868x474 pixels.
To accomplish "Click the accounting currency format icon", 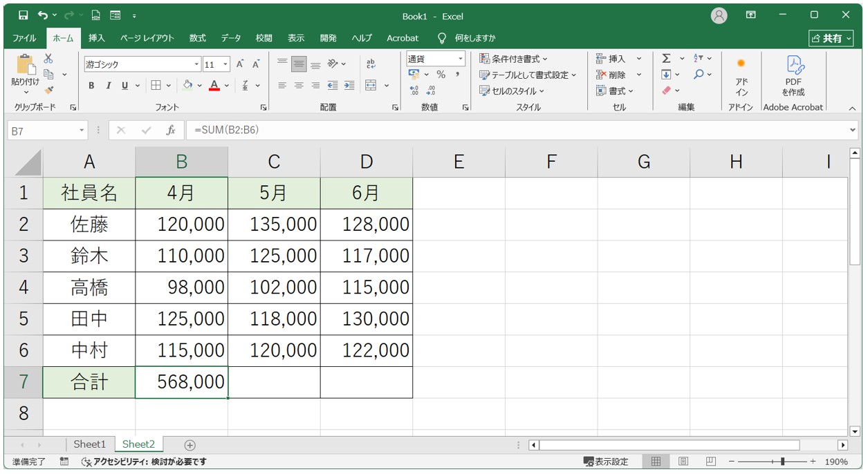I will click(x=414, y=75).
